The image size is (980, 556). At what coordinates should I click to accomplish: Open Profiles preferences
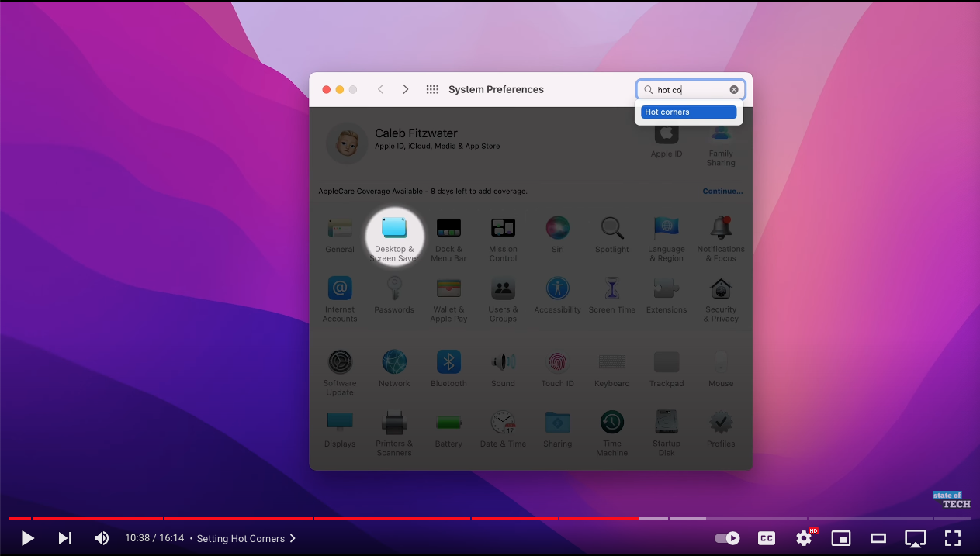coord(721,423)
